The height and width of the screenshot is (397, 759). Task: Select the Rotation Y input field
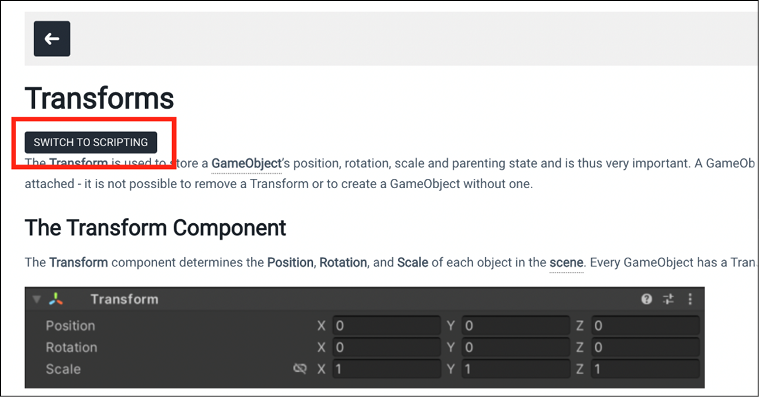(516, 347)
